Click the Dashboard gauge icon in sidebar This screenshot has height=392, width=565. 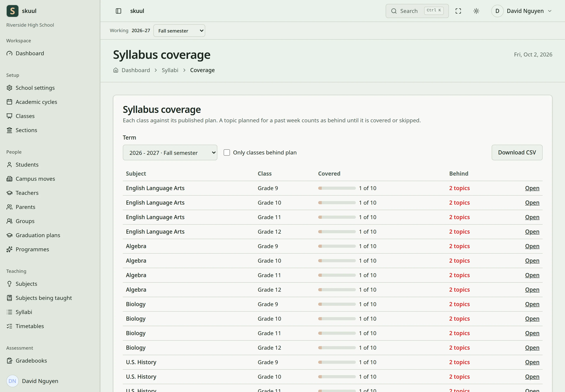tap(9, 53)
